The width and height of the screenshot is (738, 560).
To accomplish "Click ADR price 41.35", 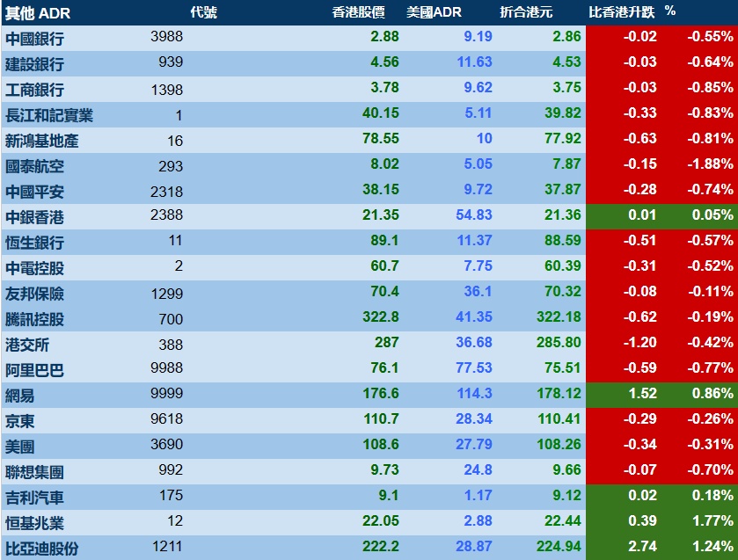I will coord(474,316).
